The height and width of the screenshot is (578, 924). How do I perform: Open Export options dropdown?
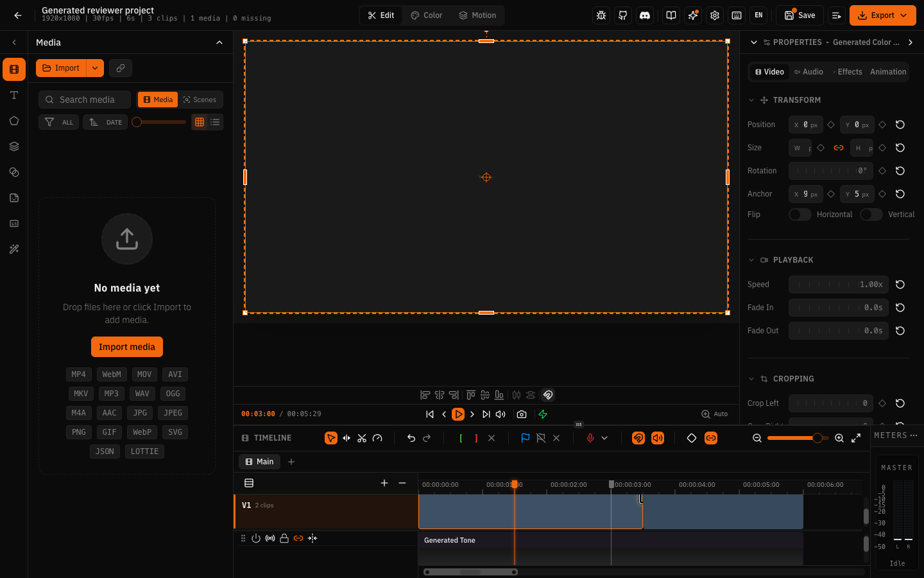[904, 15]
